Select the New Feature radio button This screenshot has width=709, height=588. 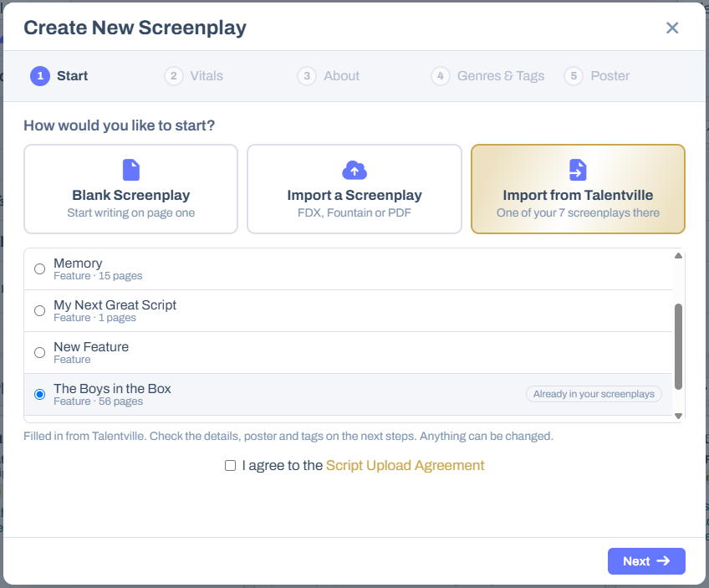coord(40,352)
